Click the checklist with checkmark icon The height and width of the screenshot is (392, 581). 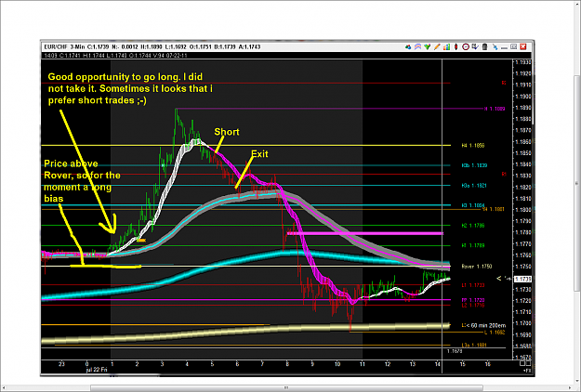475,47
